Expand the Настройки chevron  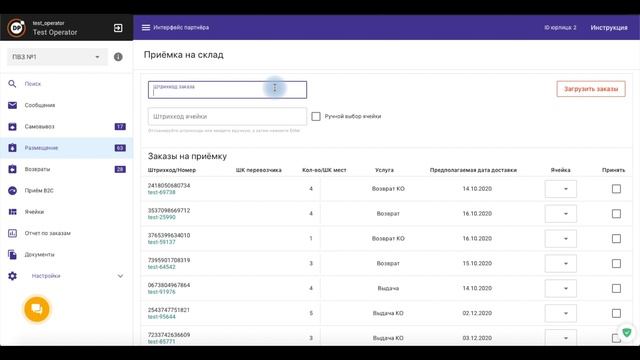click(120, 276)
